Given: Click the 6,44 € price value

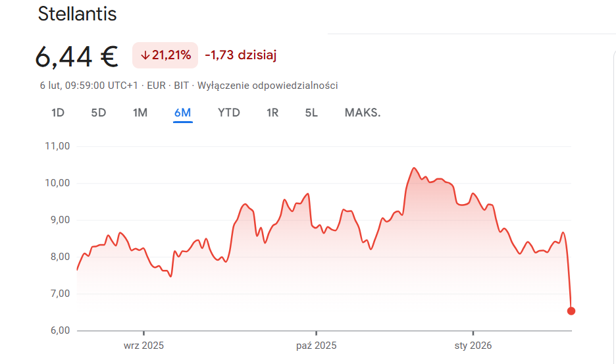Looking at the screenshot, I should (x=76, y=57).
